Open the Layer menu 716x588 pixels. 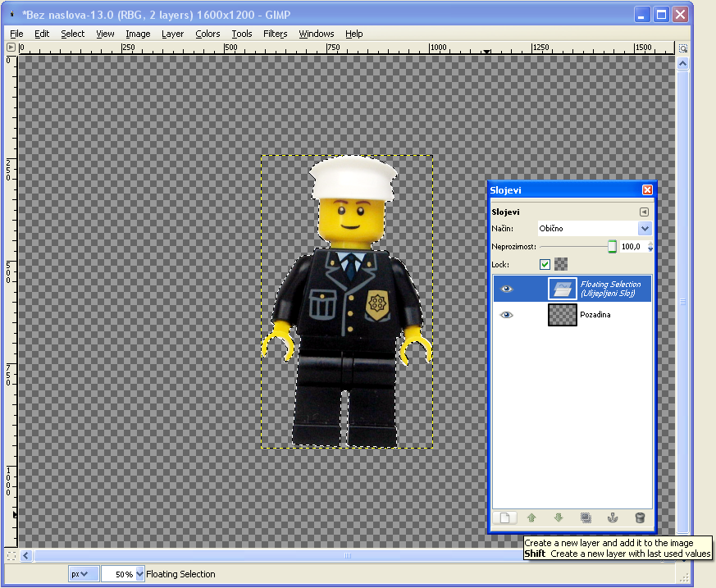tap(172, 34)
